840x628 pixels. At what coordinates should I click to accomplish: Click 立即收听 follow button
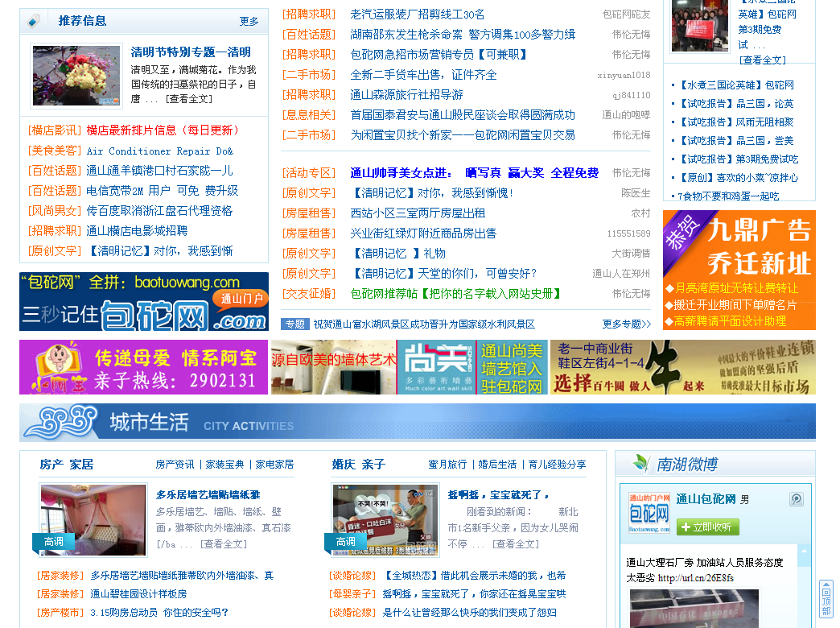(x=708, y=527)
